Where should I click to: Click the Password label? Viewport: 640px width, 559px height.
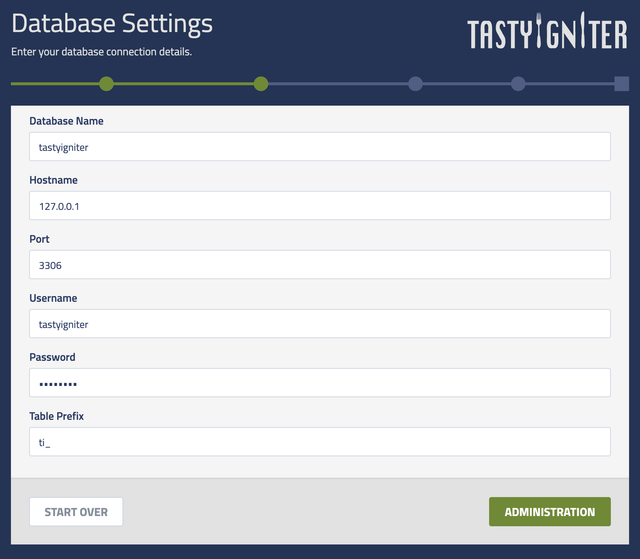(52, 357)
